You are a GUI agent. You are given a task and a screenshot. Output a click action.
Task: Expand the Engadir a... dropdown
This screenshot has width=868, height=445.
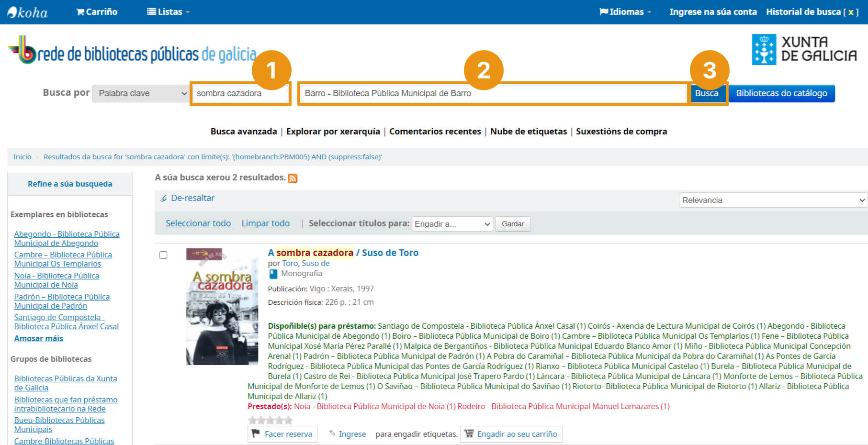pyautogui.click(x=452, y=224)
